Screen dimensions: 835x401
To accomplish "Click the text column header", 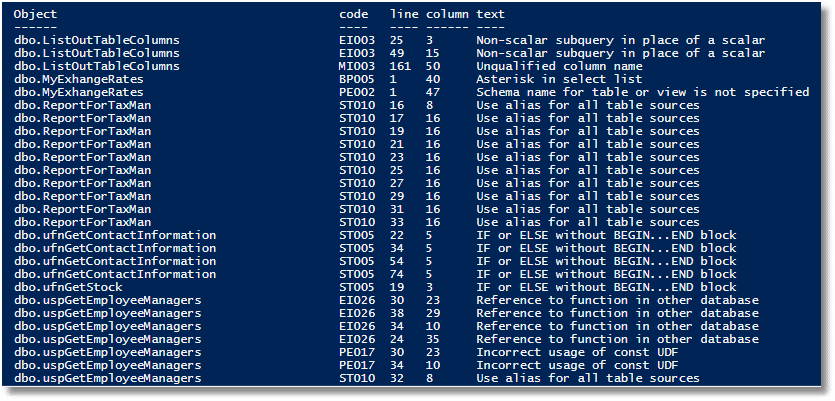I will (490, 14).
